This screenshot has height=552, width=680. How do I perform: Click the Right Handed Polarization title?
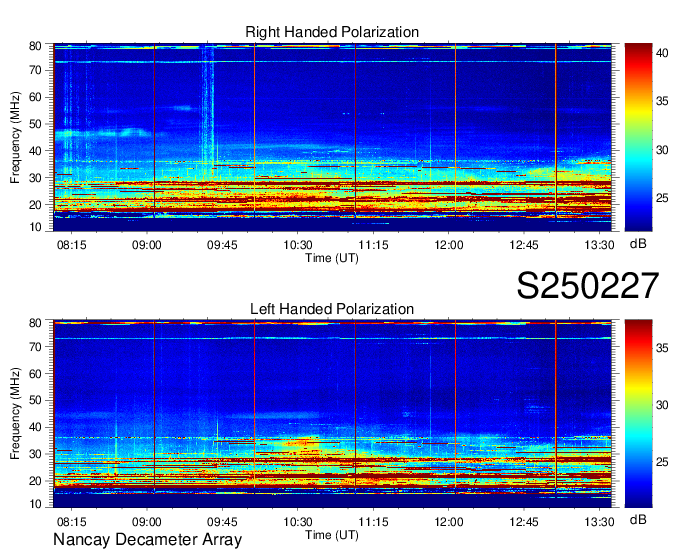point(332,32)
